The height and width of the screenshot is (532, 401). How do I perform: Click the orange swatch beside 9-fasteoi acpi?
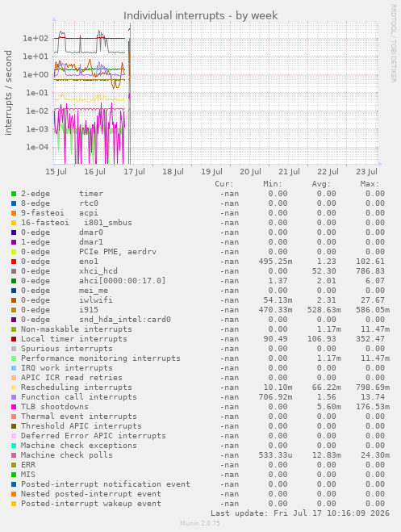tap(14, 213)
